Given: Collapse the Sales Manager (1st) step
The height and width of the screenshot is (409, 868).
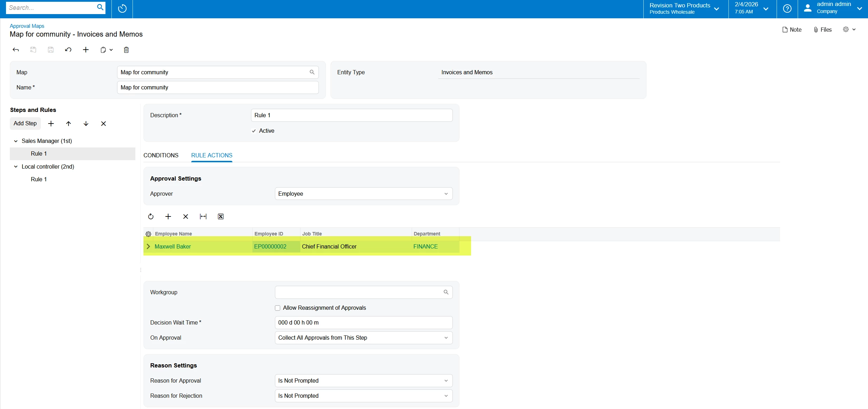Looking at the screenshot, I should [x=16, y=141].
